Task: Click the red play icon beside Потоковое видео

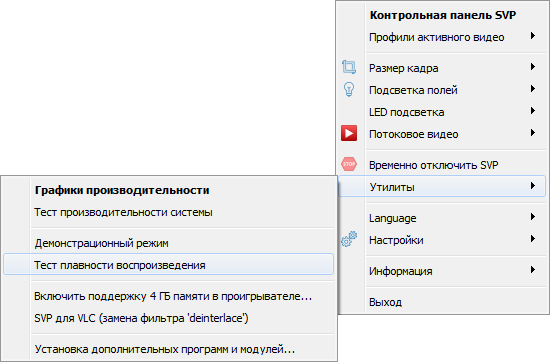Action: click(349, 133)
